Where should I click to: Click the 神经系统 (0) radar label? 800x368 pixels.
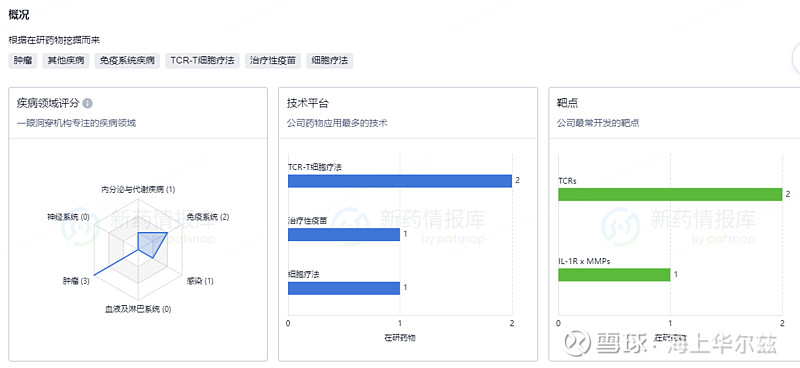click(x=68, y=217)
